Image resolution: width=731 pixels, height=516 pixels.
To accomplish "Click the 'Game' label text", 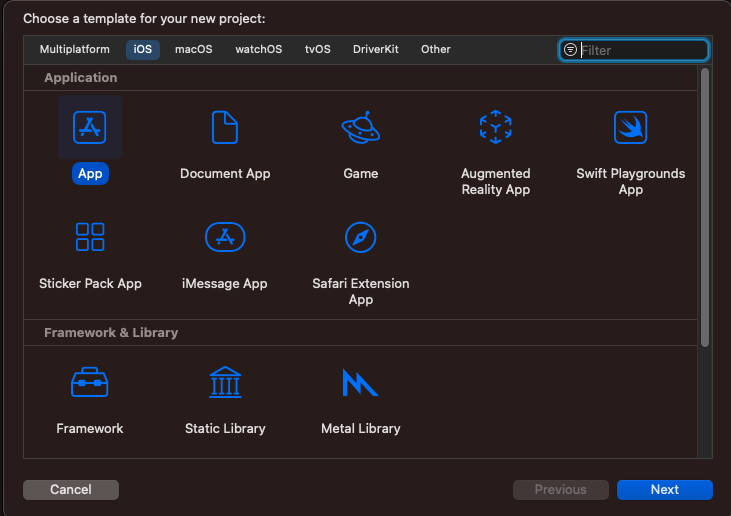I will 360,173.
